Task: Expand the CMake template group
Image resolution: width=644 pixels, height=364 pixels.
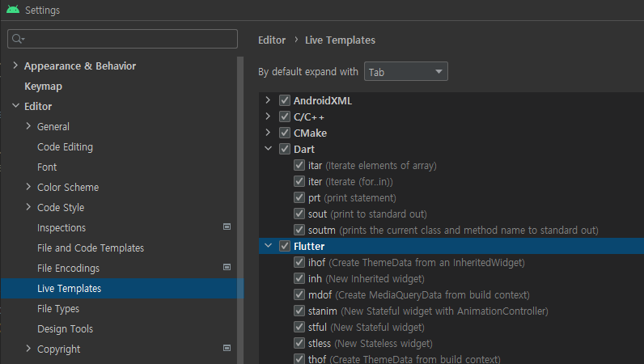Action: point(268,133)
